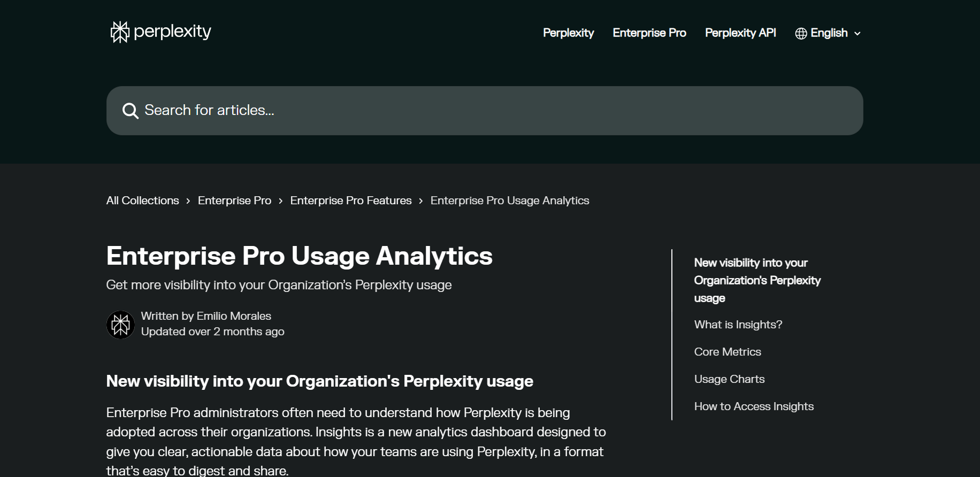The width and height of the screenshot is (980, 477).
Task: Focus the Search for articles field
Action: (485, 111)
